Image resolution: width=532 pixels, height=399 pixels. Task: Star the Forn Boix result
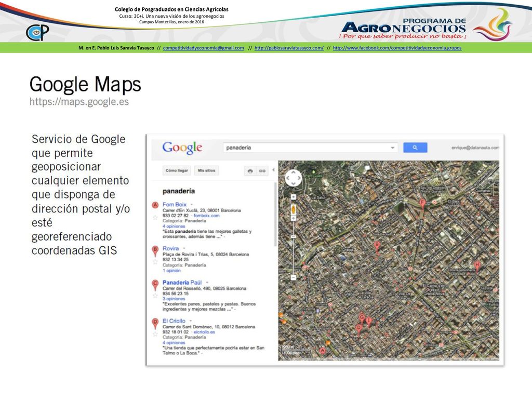(x=155, y=218)
